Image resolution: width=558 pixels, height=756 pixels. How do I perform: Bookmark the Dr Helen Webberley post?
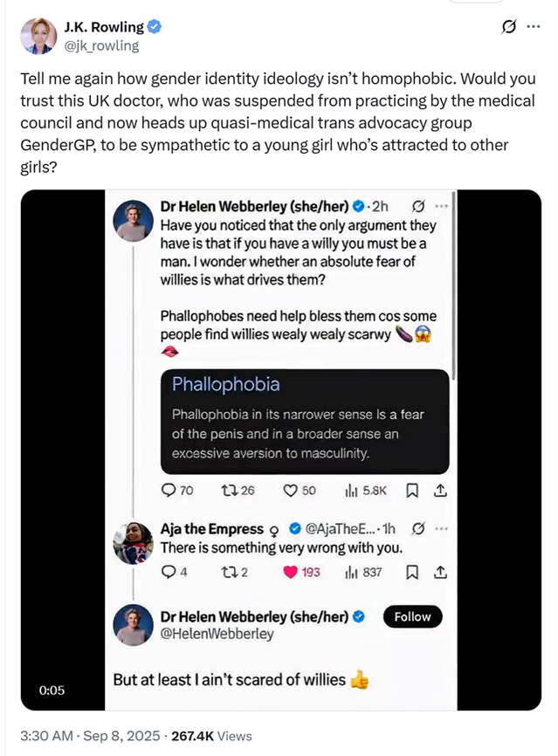[x=412, y=491]
